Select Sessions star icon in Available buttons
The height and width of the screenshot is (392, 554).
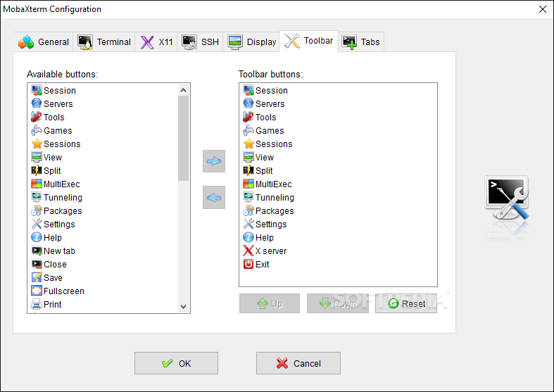click(x=37, y=144)
